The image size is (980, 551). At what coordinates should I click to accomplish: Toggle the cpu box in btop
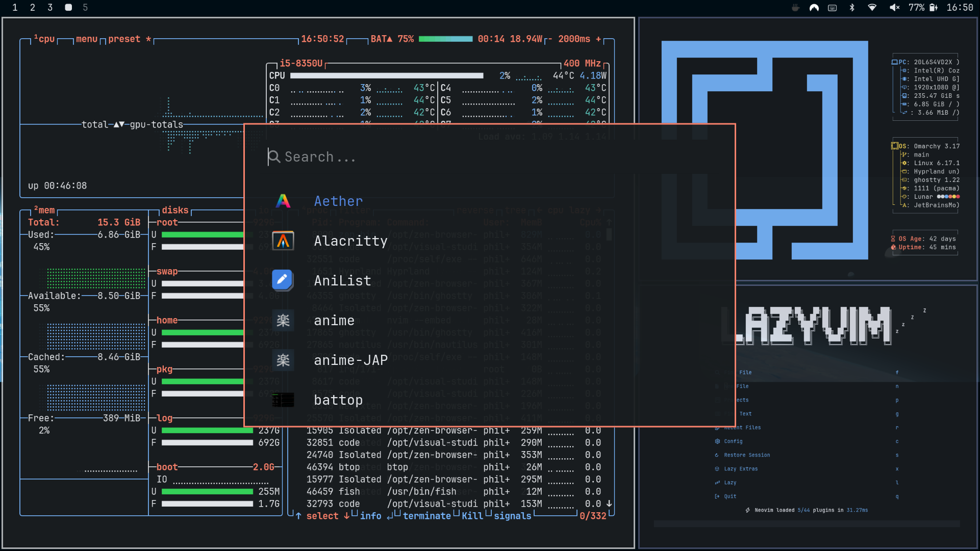pyautogui.click(x=44, y=39)
